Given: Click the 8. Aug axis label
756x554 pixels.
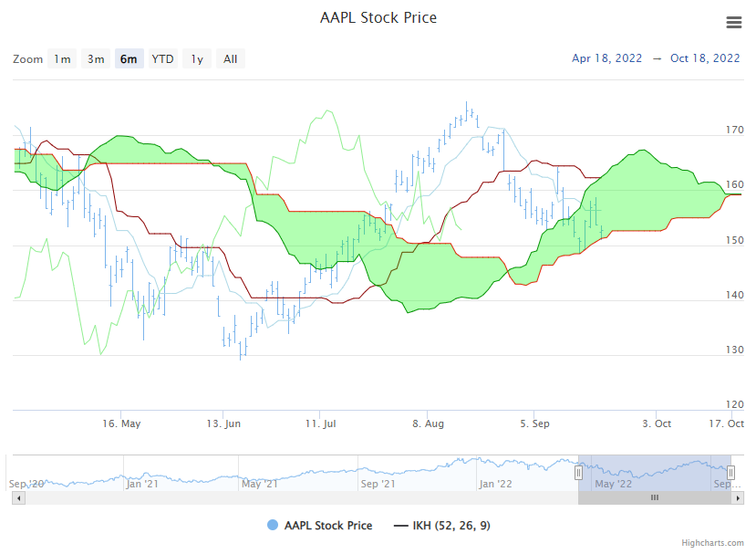Looking at the screenshot, I should tap(428, 423).
